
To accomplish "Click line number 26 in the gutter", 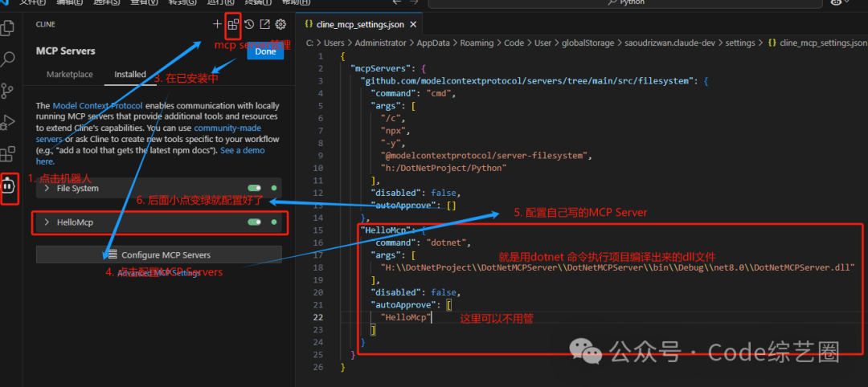I will (x=318, y=367).
